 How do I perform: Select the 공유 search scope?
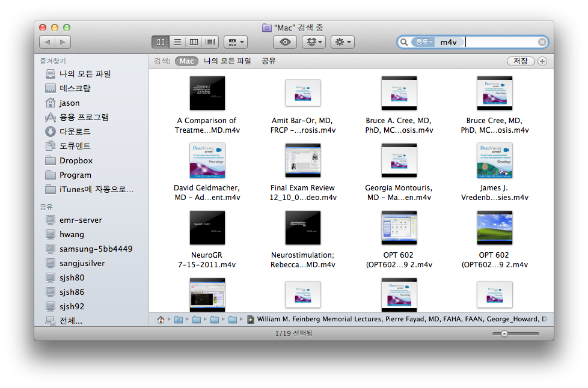click(x=269, y=61)
